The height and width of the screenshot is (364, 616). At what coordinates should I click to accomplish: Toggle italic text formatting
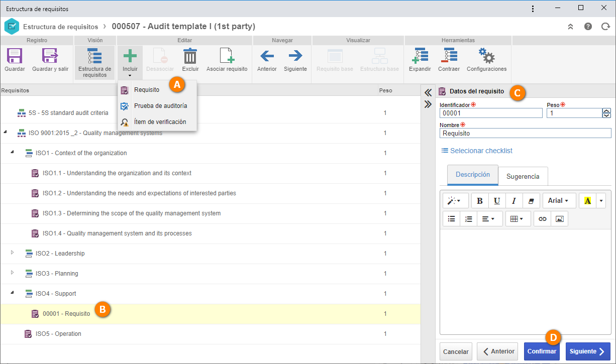click(x=514, y=201)
